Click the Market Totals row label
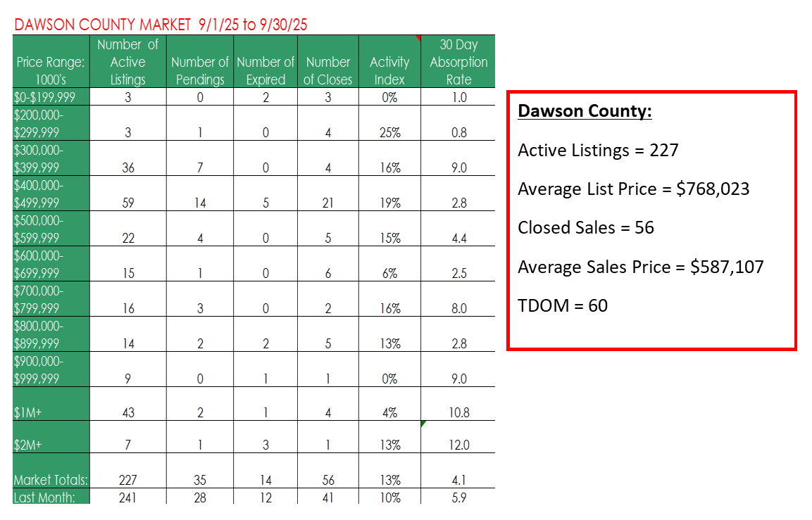 click(50, 480)
